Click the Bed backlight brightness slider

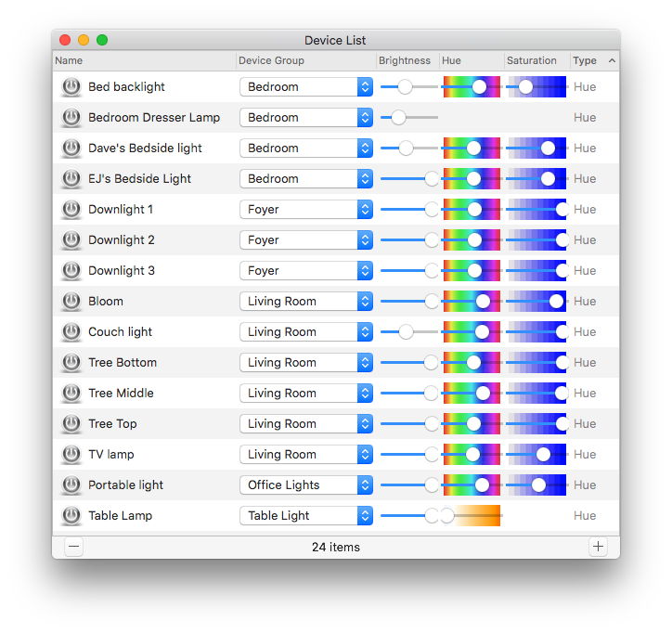tap(409, 87)
